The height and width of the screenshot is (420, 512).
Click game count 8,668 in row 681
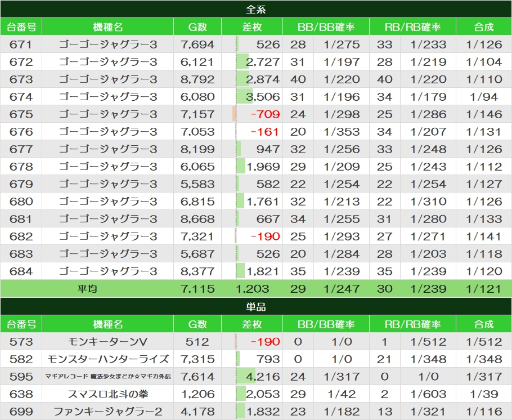coord(197,219)
